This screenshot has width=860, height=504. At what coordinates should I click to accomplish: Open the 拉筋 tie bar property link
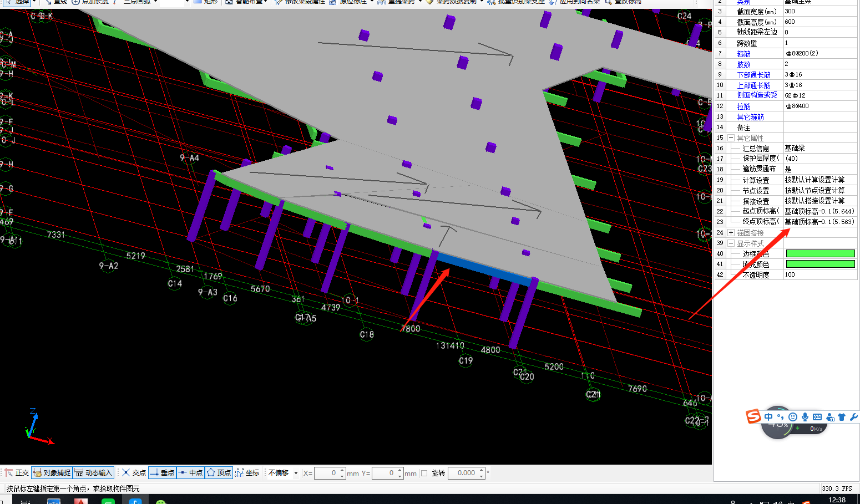tap(743, 106)
